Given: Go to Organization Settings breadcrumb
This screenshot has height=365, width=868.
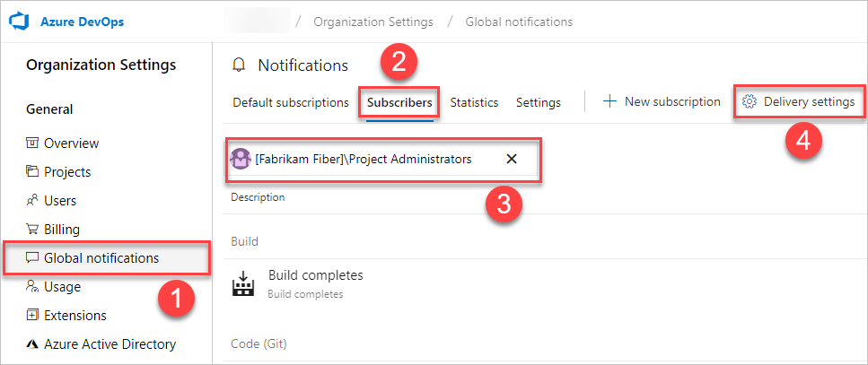Looking at the screenshot, I should pos(373,22).
